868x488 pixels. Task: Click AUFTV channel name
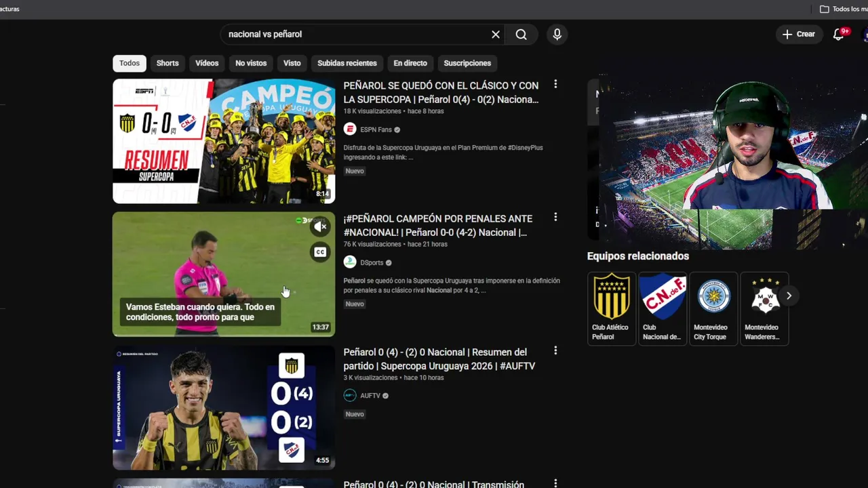point(370,396)
